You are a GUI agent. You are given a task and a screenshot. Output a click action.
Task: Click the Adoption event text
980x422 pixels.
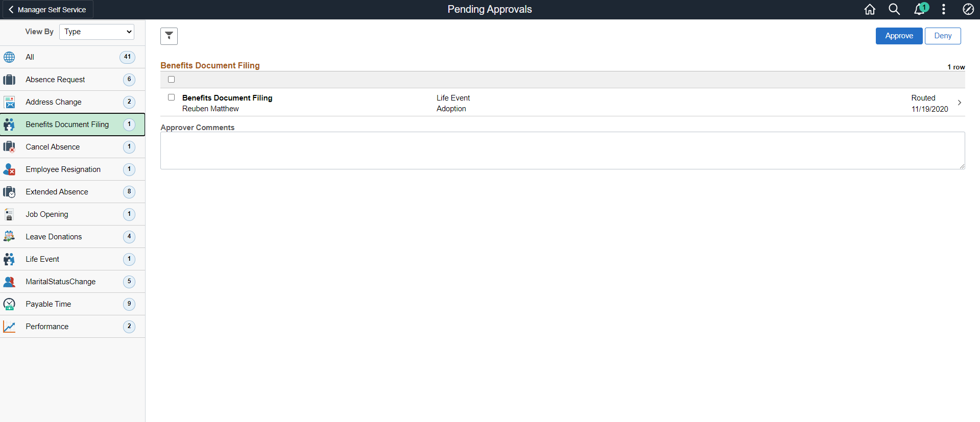tap(451, 109)
